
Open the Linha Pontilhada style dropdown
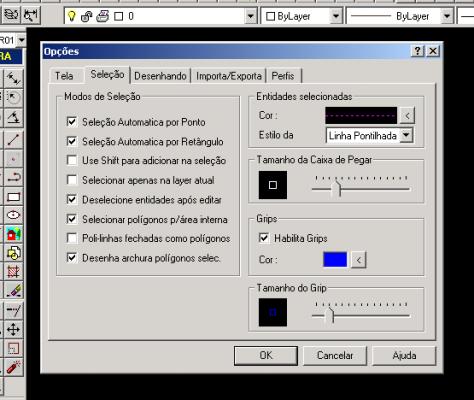[406, 135]
